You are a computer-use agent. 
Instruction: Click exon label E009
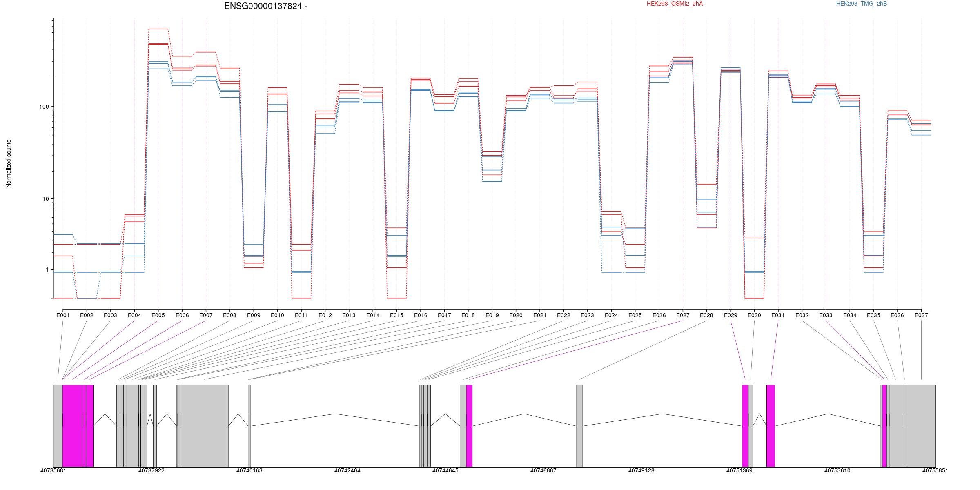[254, 315]
